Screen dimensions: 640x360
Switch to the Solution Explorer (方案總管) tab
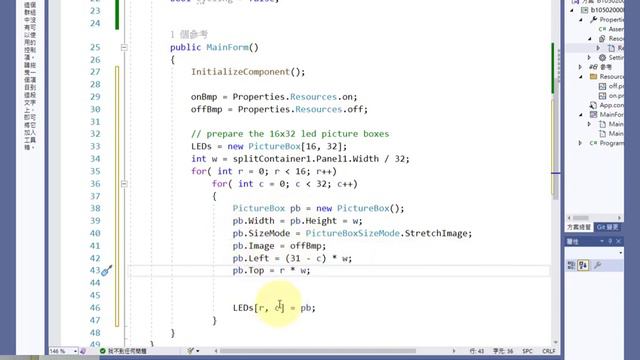coord(579,227)
